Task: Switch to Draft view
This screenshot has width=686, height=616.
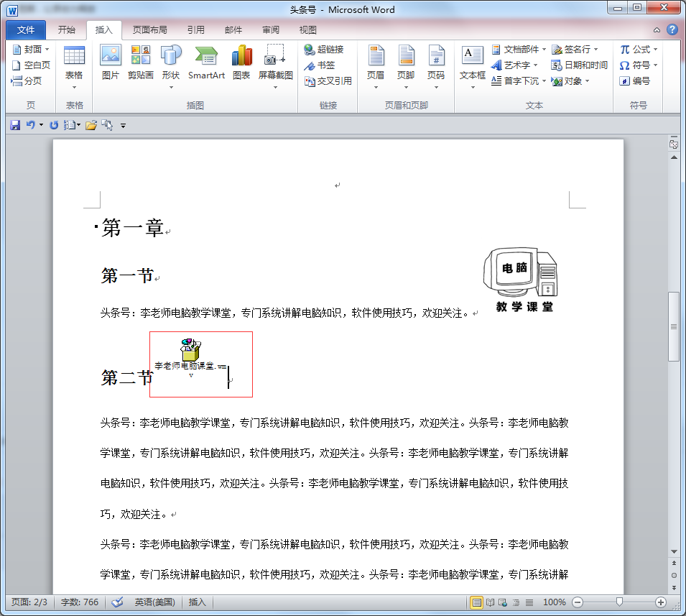Action: pyautogui.click(x=529, y=602)
